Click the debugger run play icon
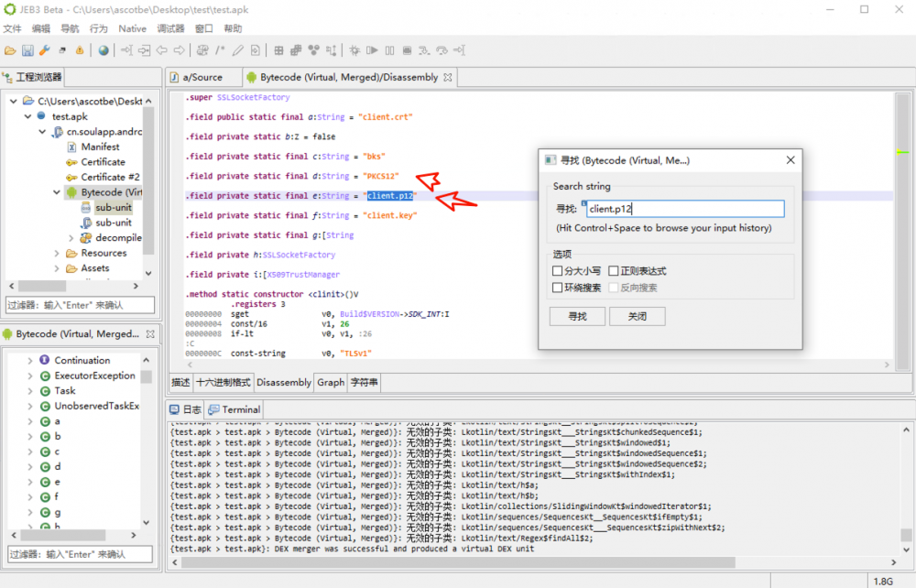The width and height of the screenshot is (916, 588). click(373, 50)
